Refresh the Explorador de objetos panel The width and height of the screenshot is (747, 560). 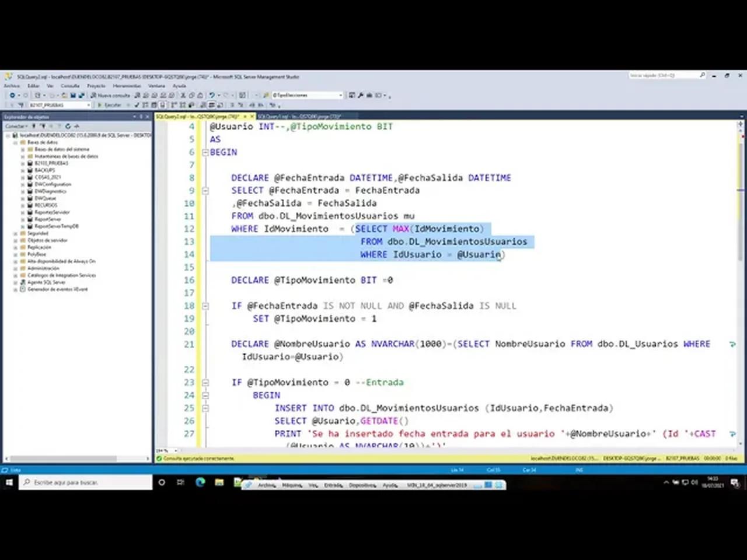pyautogui.click(x=69, y=126)
